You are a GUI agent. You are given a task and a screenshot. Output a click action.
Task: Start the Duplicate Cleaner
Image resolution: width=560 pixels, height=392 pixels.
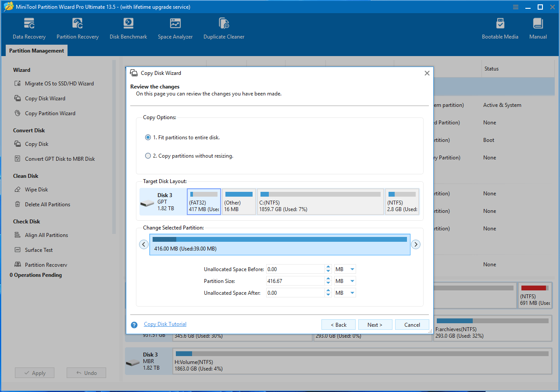pyautogui.click(x=224, y=28)
